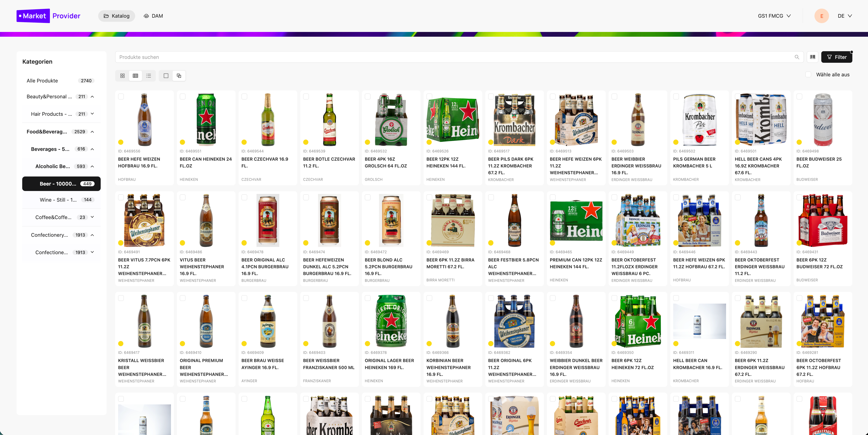Select checkbox for Hofbrau Hefe Weizen product
Screen dimensions: 868x435
(x=121, y=97)
